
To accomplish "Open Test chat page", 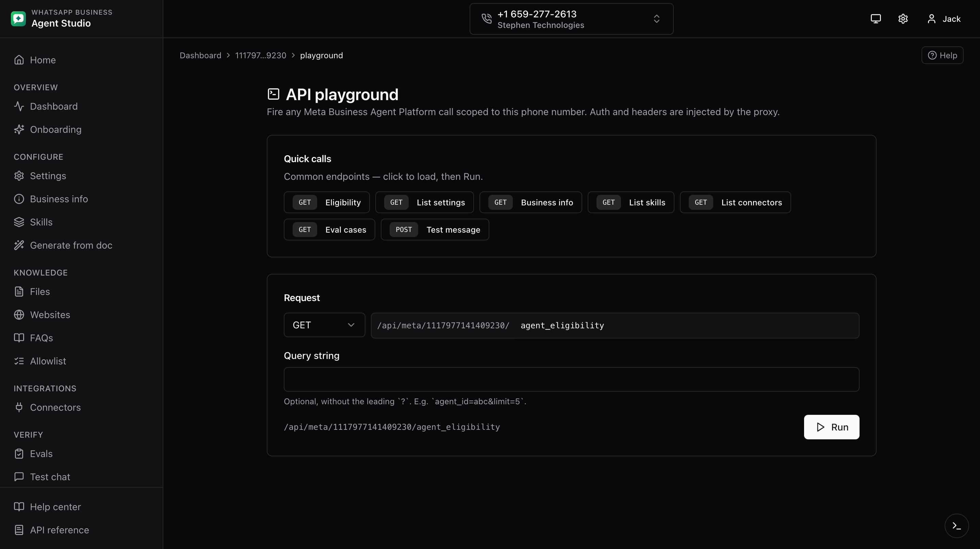I will pyautogui.click(x=81, y=477).
